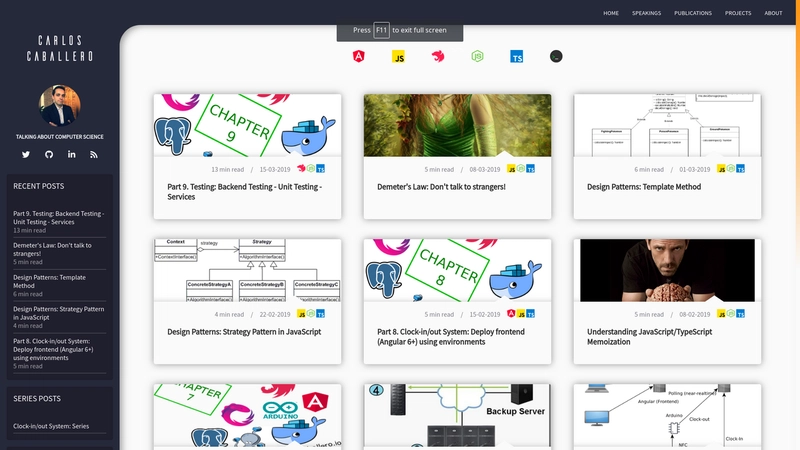The width and height of the screenshot is (800, 450).
Task: Click the terminal filter icon
Action: (555, 57)
